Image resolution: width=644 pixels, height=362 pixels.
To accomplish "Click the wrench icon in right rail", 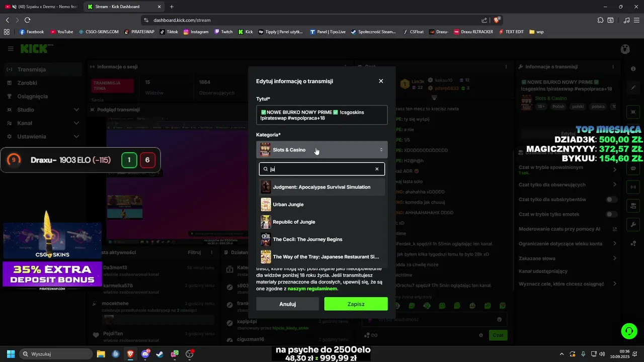I will 633,224.
